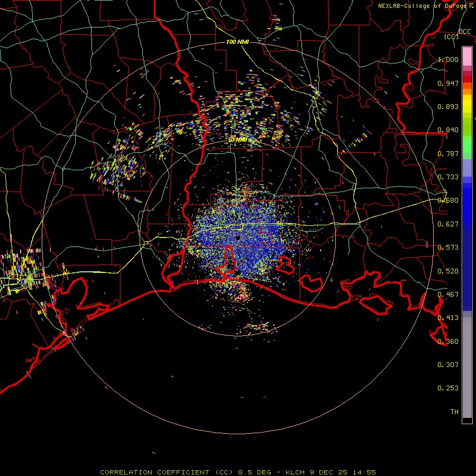Click the 0.360 legend value

click(448, 342)
